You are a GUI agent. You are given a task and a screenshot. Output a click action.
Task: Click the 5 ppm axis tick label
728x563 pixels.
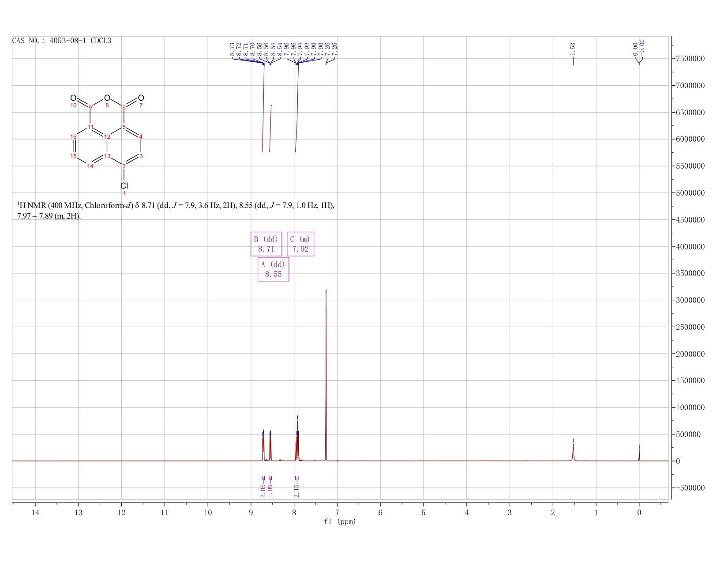tap(424, 513)
